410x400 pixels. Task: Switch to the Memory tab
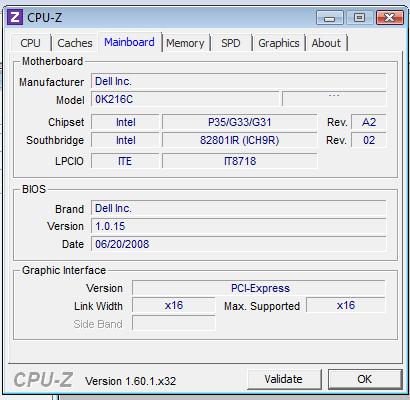pos(185,43)
